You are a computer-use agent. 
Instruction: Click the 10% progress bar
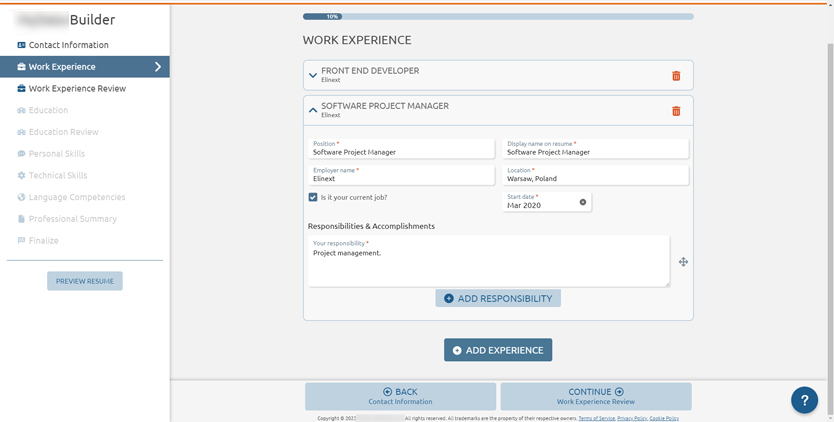point(498,16)
